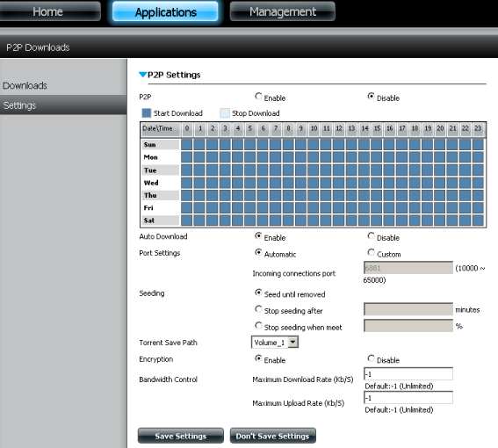Click the Stop Download color legend swatch
Image resolution: width=498 pixels, height=448 pixels.
tap(225, 113)
